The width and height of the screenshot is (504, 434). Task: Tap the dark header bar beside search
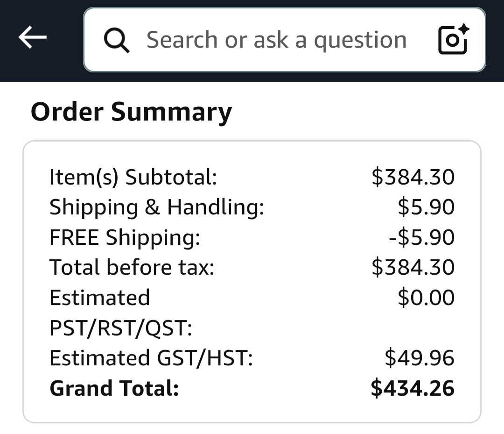pyautogui.click(x=64, y=41)
